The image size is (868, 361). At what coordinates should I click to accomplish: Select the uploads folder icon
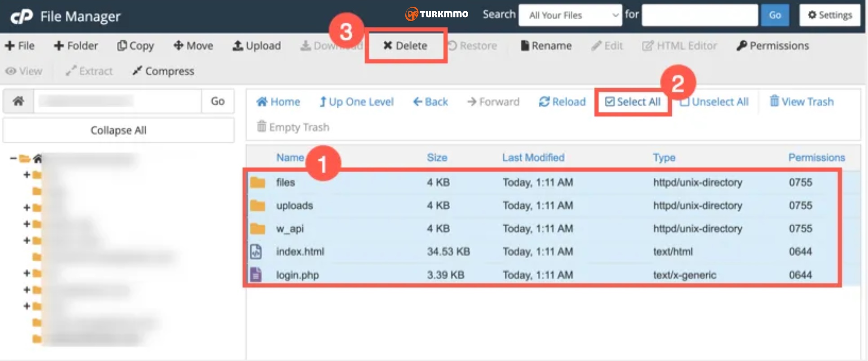[257, 206]
